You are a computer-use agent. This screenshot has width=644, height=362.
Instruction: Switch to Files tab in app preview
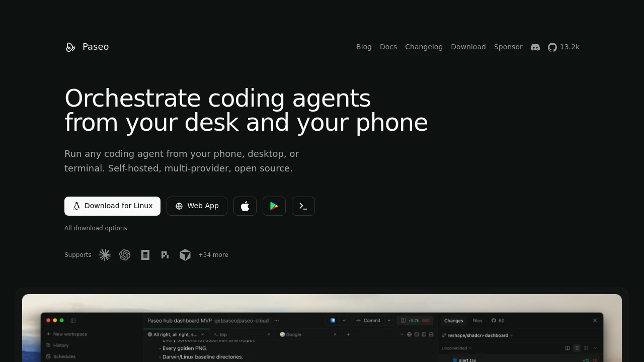click(x=477, y=320)
